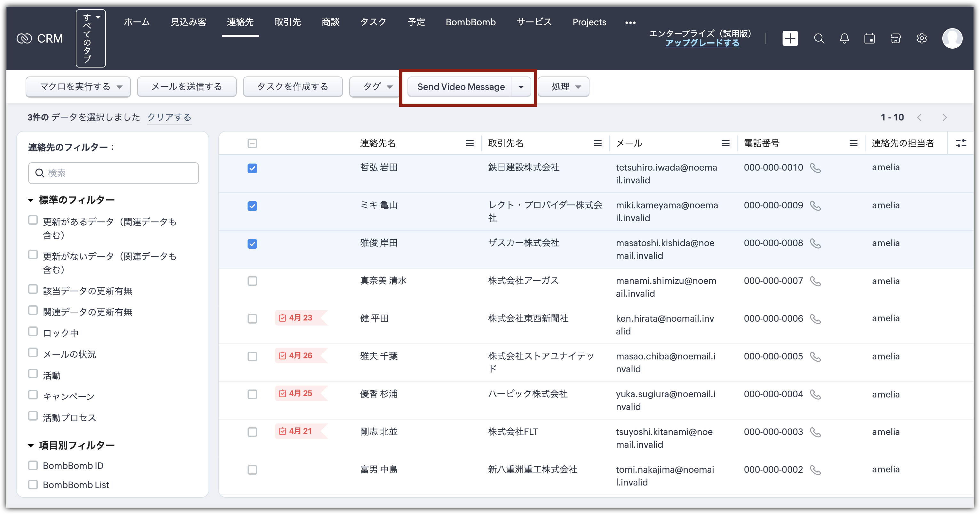Enable the ロック中 filter checkbox
980x514 pixels.
click(33, 332)
